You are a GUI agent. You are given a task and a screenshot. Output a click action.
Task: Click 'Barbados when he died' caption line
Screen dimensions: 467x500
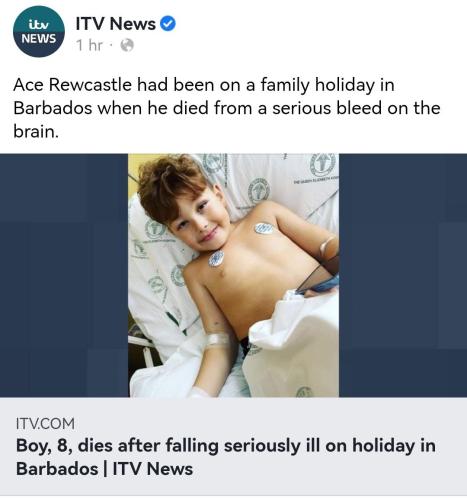pos(111,108)
